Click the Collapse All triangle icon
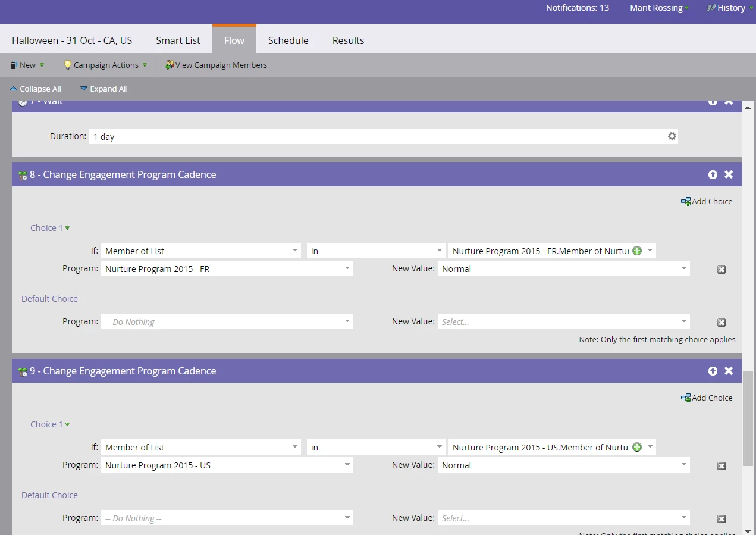The height and width of the screenshot is (535, 756). pyautogui.click(x=14, y=89)
